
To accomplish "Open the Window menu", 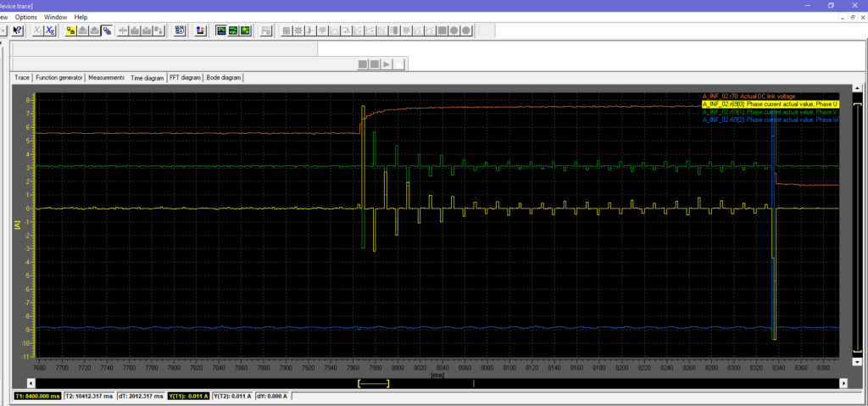I will click(56, 17).
